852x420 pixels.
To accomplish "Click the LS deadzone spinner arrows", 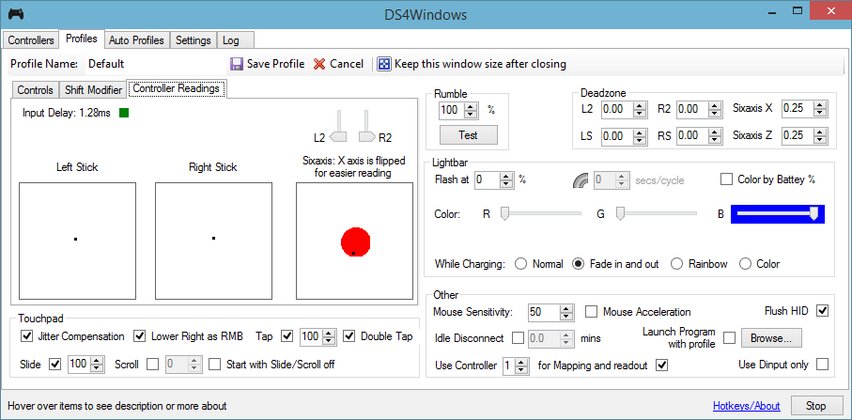I will [640, 136].
